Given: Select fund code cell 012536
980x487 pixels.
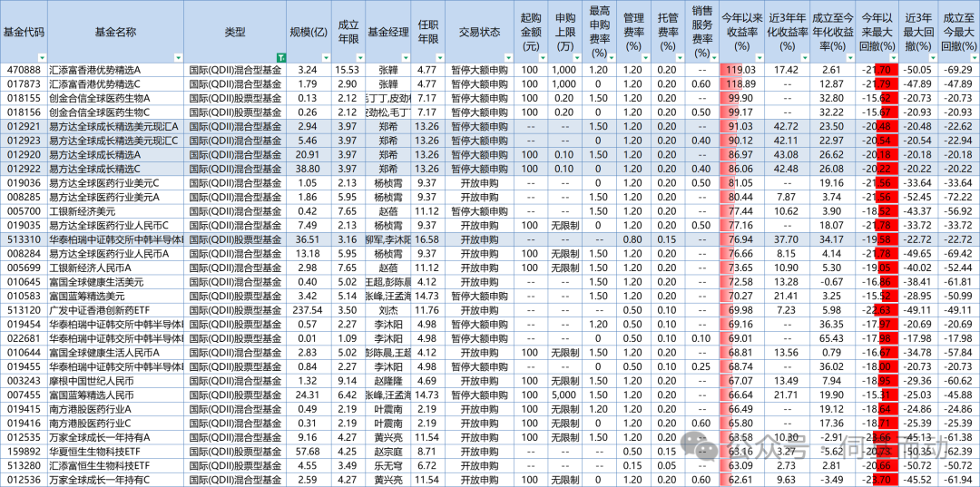Looking at the screenshot, I should pos(24,480).
